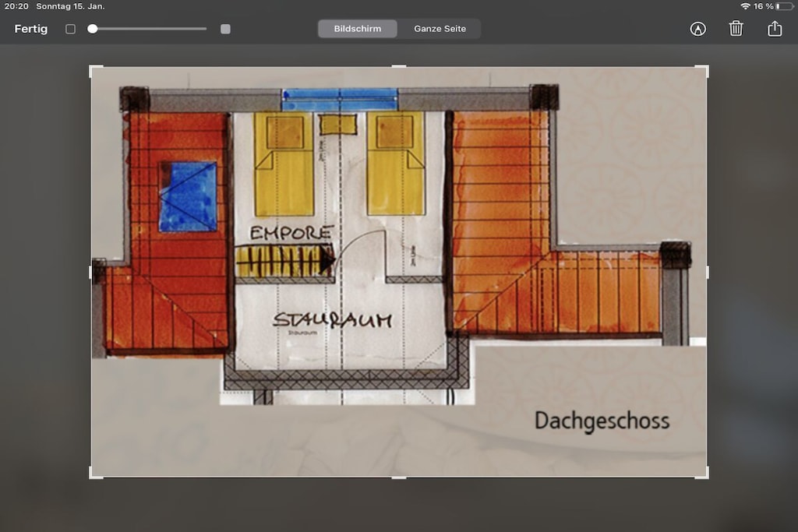Click the Wi-Fi status icon

point(746,6)
